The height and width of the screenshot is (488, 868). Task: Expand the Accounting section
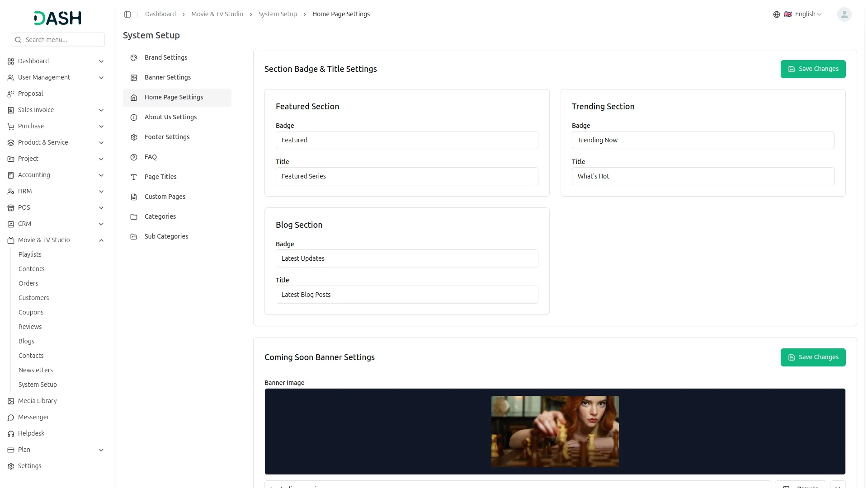[101, 175]
